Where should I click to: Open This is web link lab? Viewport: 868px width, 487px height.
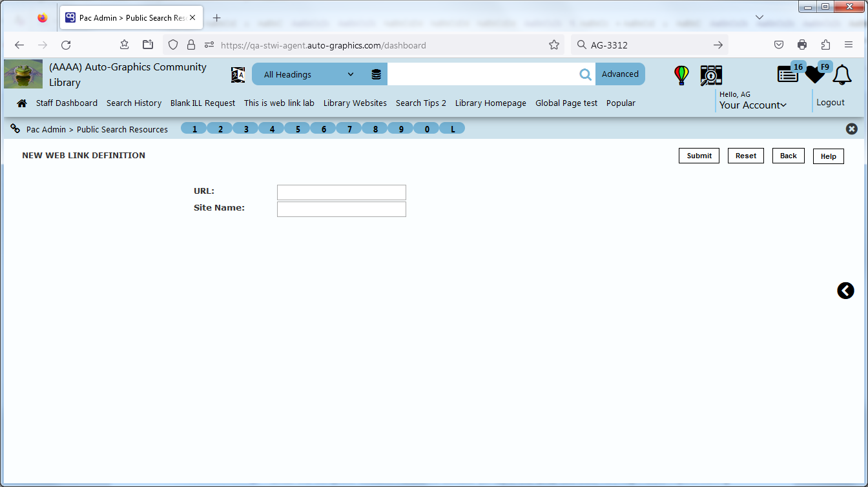coord(279,103)
